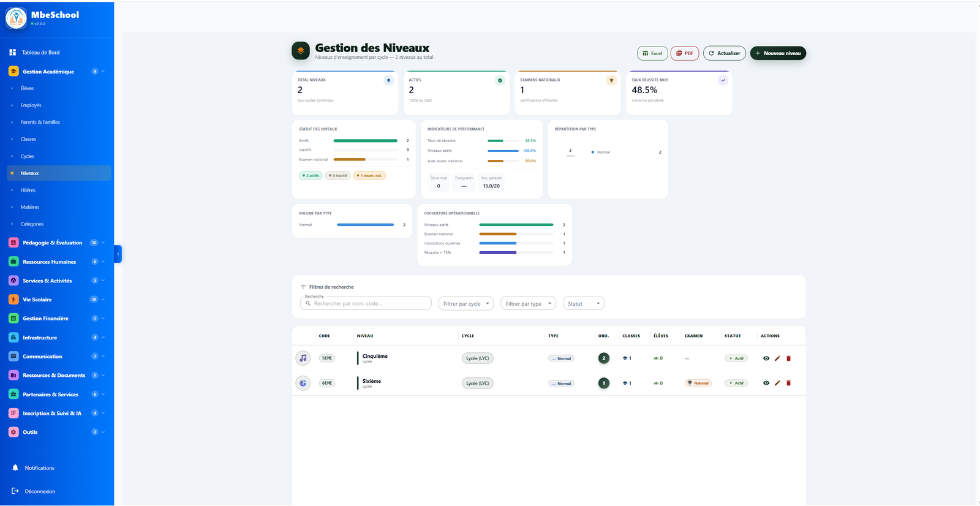
Task: Click the Inscription & Suivi & IA icon
Action: click(13, 413)
